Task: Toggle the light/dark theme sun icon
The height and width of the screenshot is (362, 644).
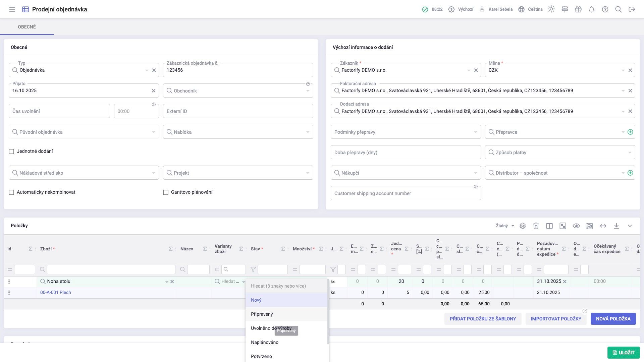Action: tap(551, 9)
